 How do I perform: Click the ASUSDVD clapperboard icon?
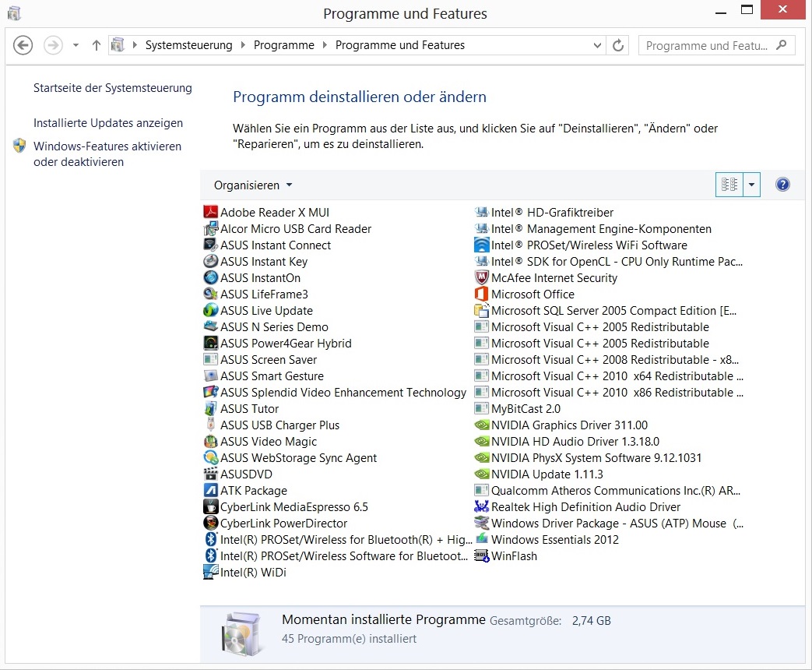[210, 474]
